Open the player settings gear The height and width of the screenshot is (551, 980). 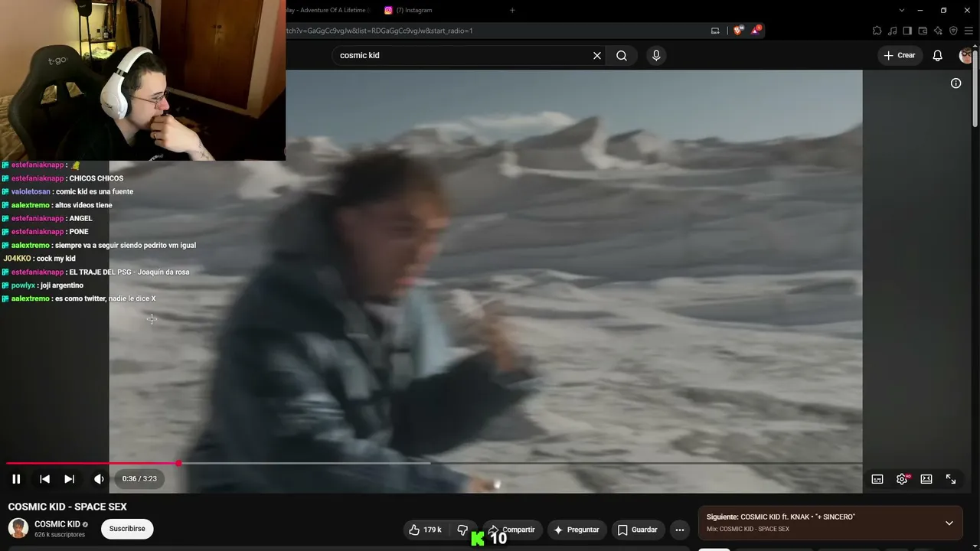(x=902, y=479)
